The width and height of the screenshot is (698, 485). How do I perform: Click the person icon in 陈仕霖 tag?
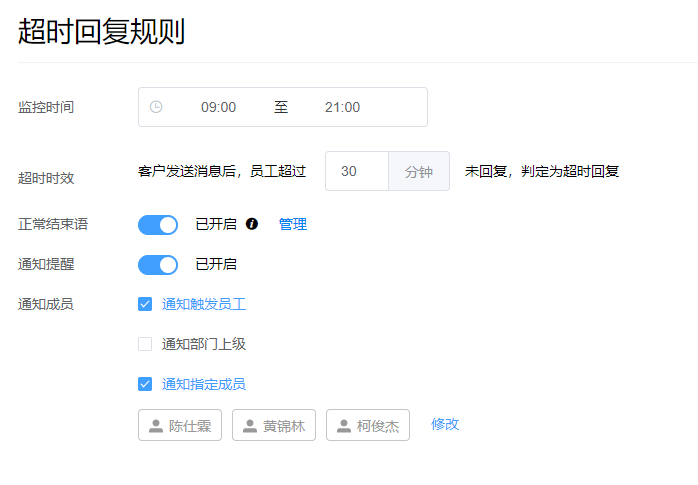click(155, 426)
